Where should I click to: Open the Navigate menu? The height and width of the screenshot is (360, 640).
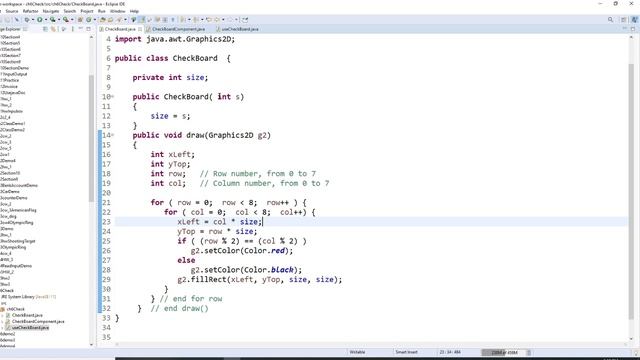point(51,11)
